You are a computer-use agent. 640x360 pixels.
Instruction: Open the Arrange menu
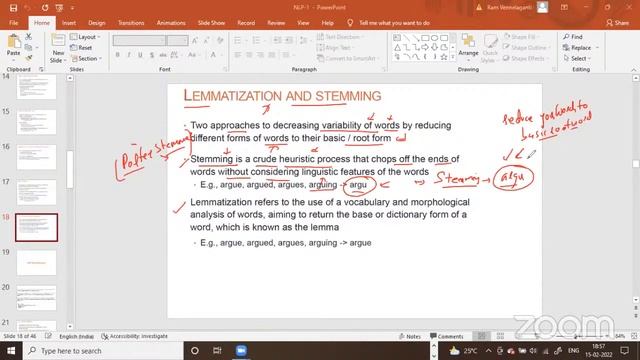click(468, 47)
